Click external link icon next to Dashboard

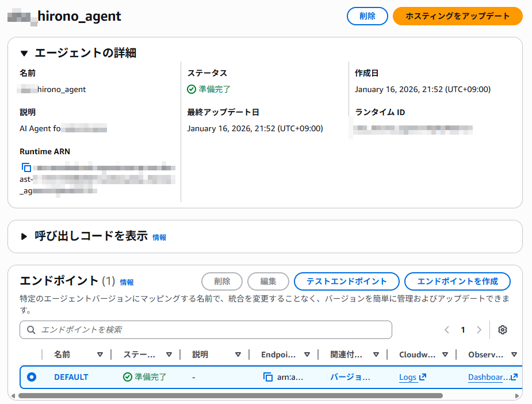coord(514,377)
